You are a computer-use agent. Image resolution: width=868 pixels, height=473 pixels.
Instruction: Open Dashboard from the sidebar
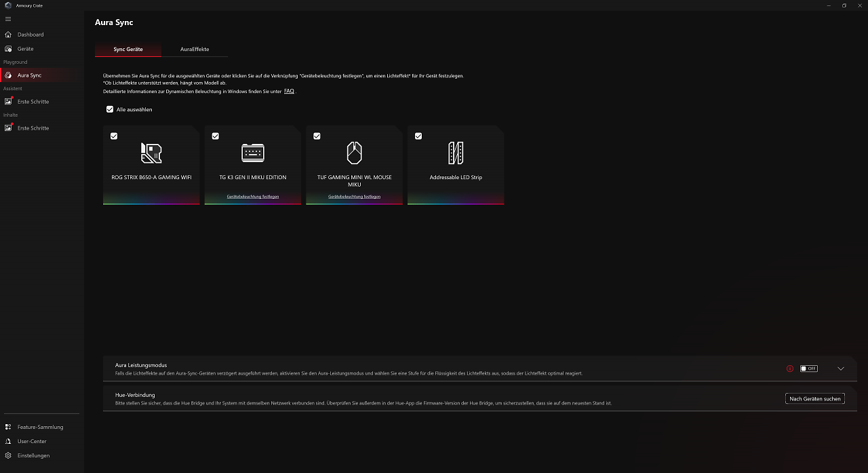click(x=31, y=35)
